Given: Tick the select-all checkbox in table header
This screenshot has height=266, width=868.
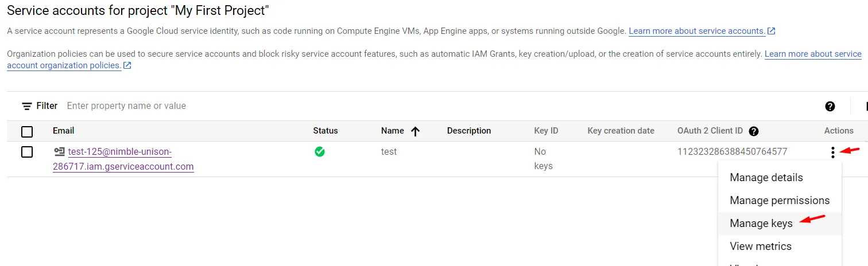Looking at the screenshot, I should point(27,132).
